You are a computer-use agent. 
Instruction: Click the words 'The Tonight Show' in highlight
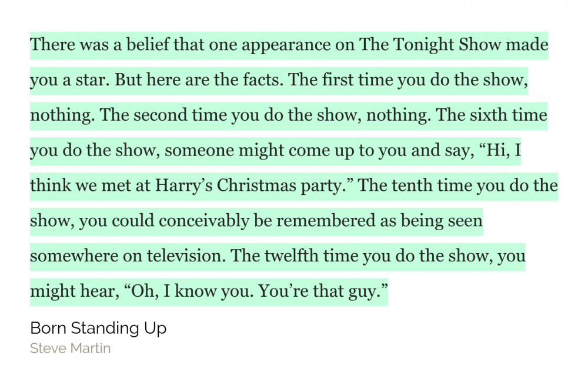point(430,45)
